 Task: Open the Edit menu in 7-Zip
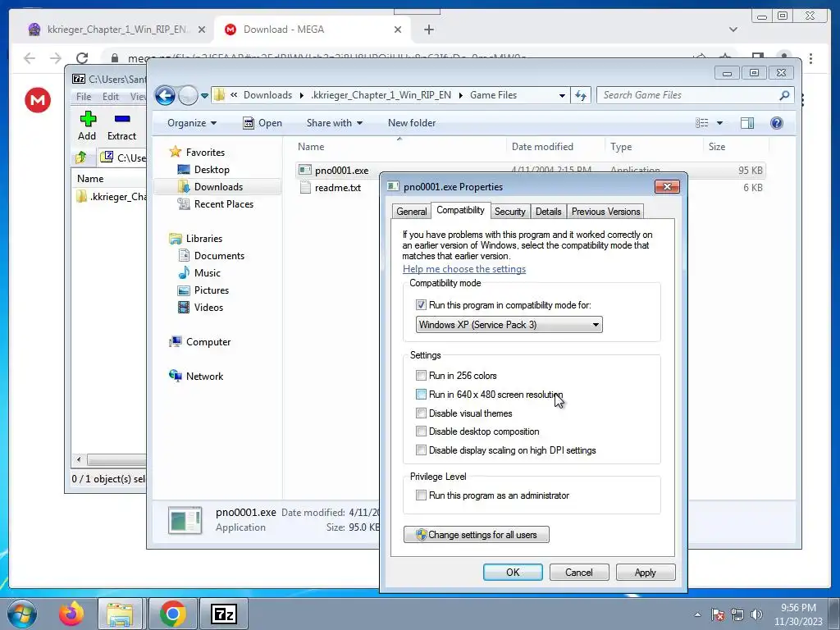111,97
